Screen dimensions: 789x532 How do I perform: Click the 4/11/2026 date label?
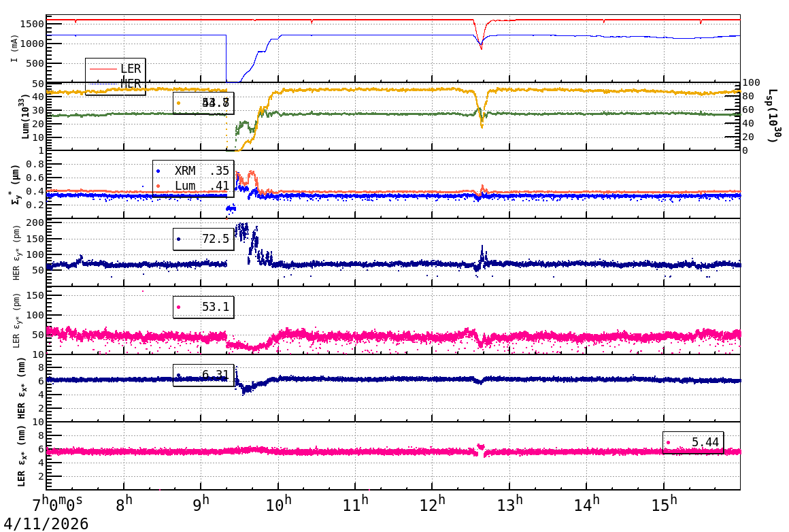click(x=46, y=523)
